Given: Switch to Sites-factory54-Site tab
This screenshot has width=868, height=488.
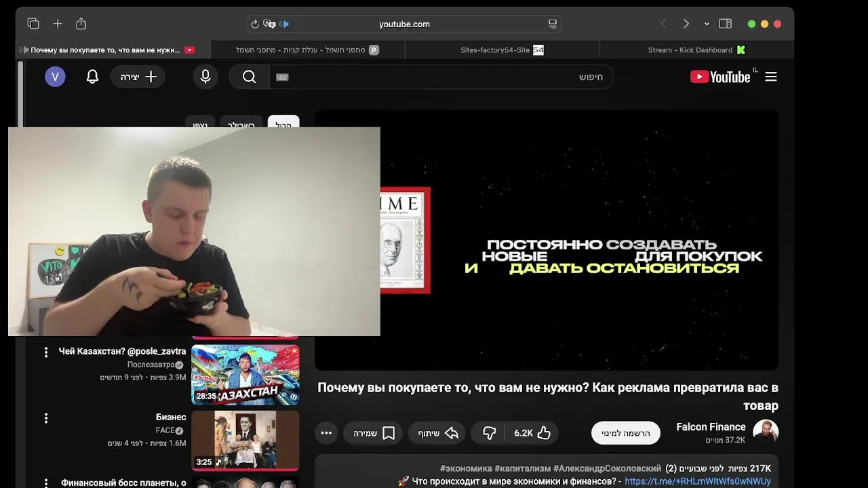Looking at the screenshot, I should (502, 49).
